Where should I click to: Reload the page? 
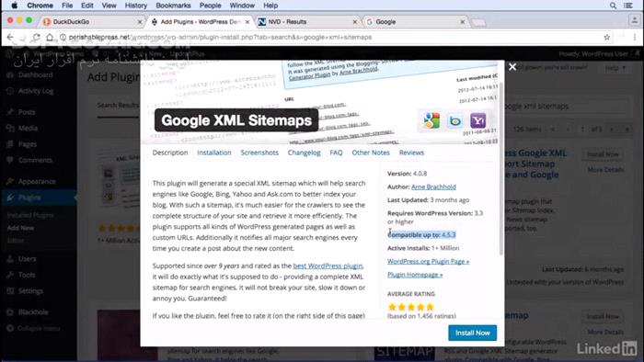[x=36, y=38]
